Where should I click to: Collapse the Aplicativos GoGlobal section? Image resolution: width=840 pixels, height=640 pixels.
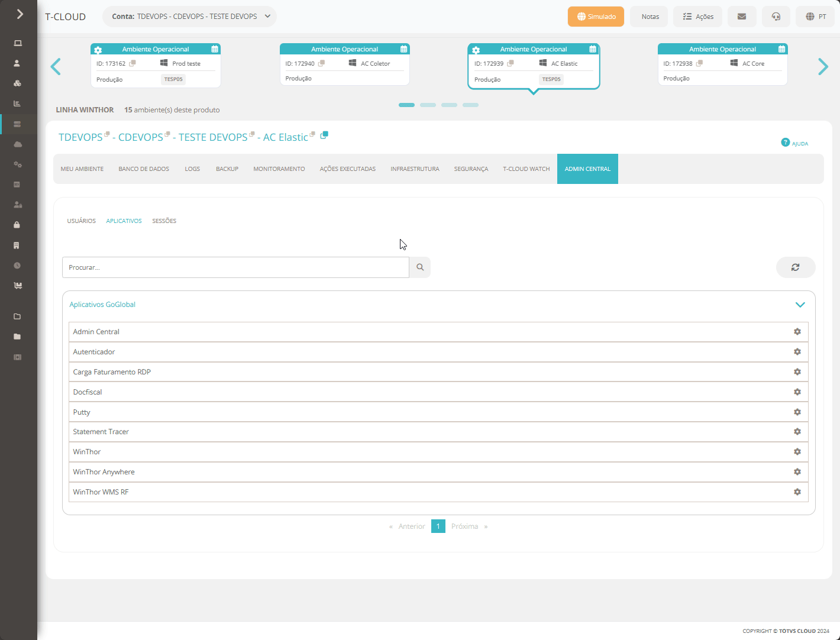point(800,305)
